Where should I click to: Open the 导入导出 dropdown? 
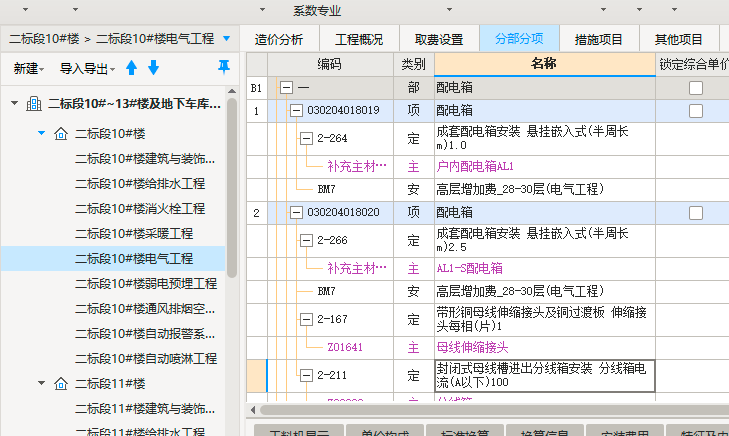click(x=87, y=69)
